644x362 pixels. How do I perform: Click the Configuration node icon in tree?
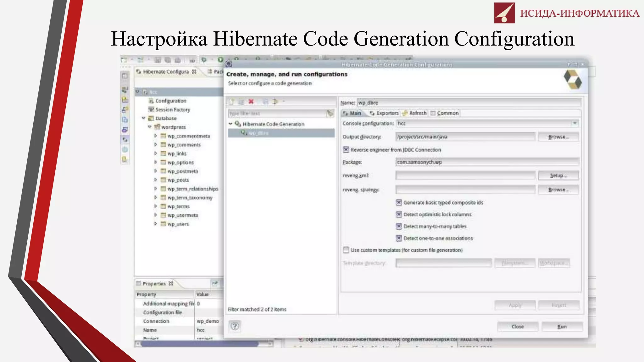pyautogui.click(x=151, y=101)
